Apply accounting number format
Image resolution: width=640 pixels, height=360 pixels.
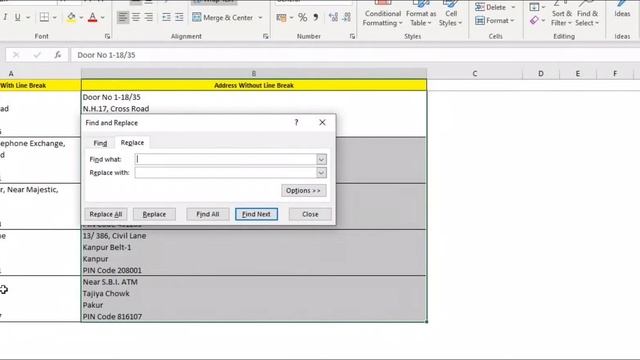pyautogui.click(x=281, y=18)
